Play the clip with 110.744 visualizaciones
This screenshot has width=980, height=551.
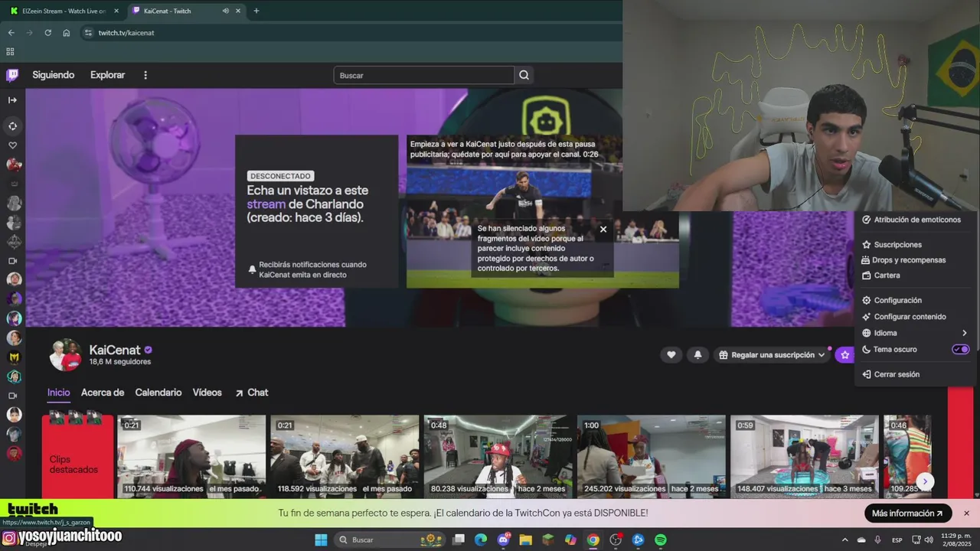click(x=191, y=456)
